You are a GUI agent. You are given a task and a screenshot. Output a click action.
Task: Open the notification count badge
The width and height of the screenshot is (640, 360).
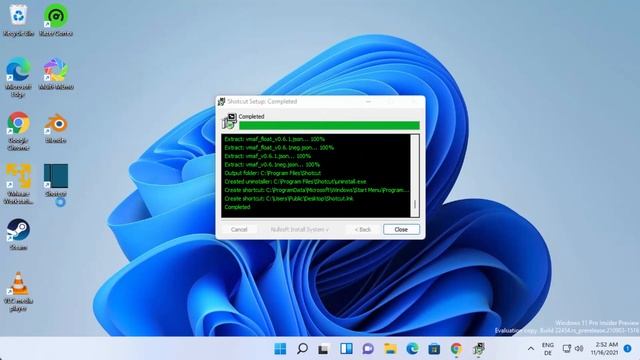click(628, 349)
